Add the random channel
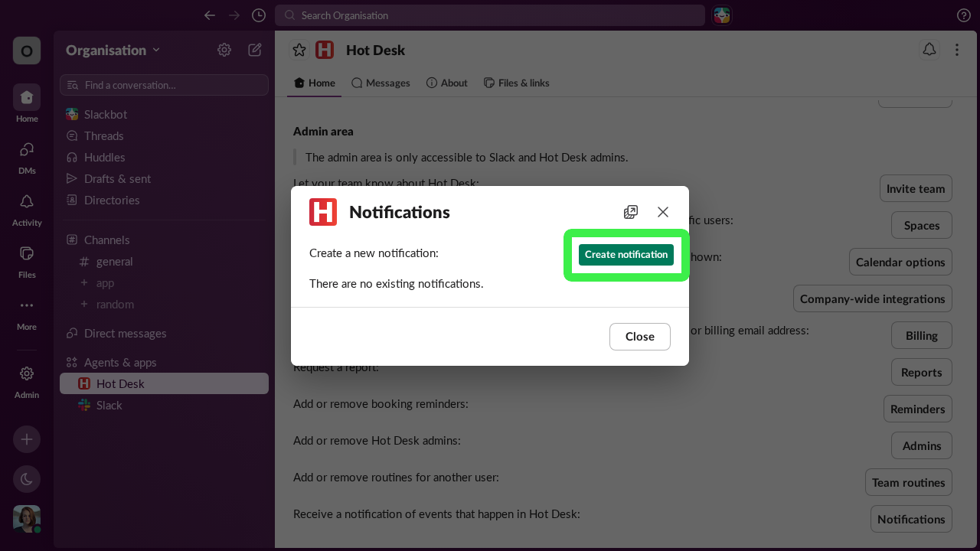The width and height of the screenshot is (980, 551). [x=164, y=304]
